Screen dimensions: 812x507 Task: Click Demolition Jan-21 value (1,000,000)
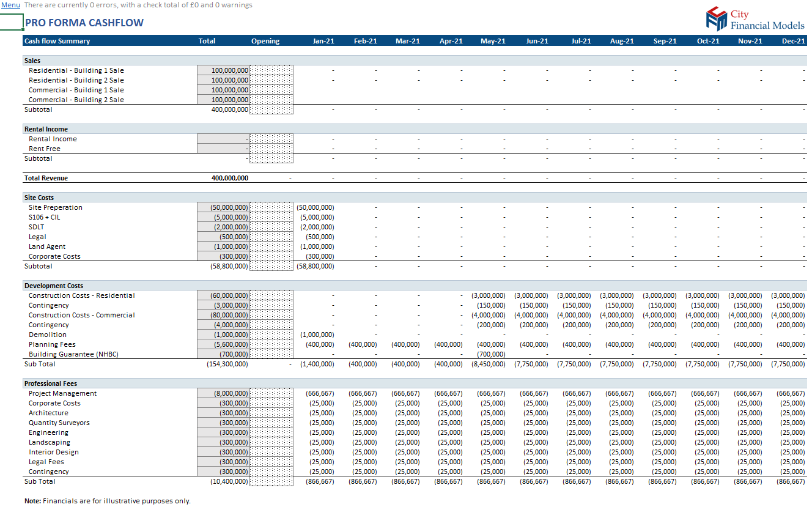point(317,335)
